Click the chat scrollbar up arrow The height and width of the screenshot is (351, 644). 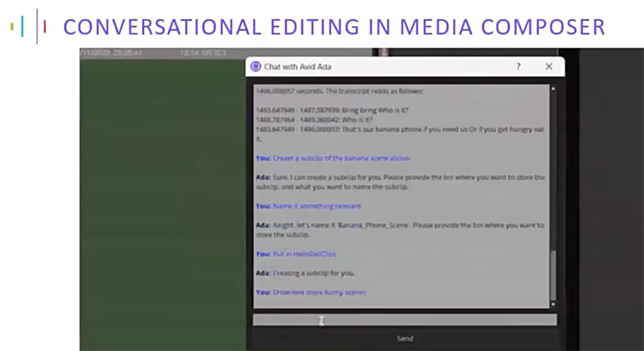tap(553, 89)
